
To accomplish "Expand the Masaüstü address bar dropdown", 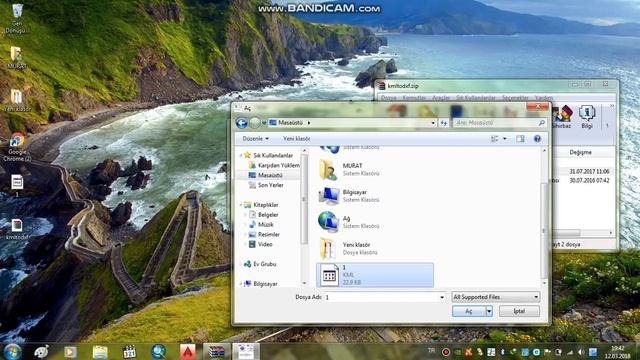I will (x=433, y=123).
